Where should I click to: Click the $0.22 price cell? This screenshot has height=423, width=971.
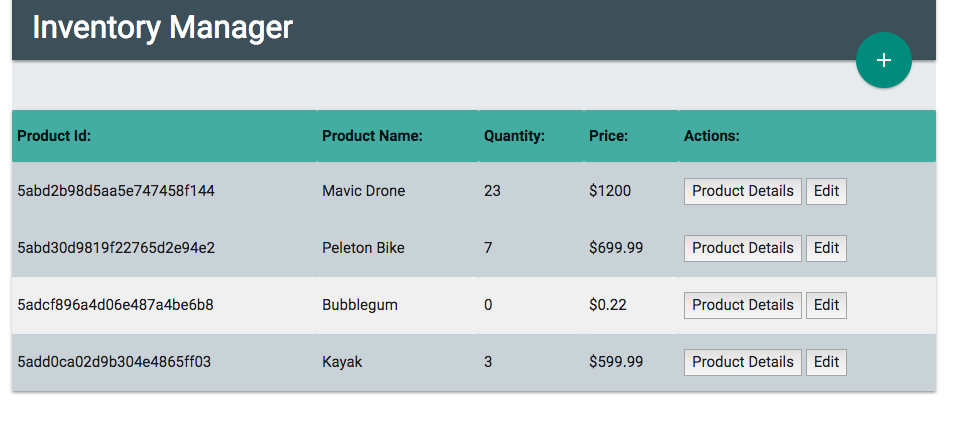point(607,305)
